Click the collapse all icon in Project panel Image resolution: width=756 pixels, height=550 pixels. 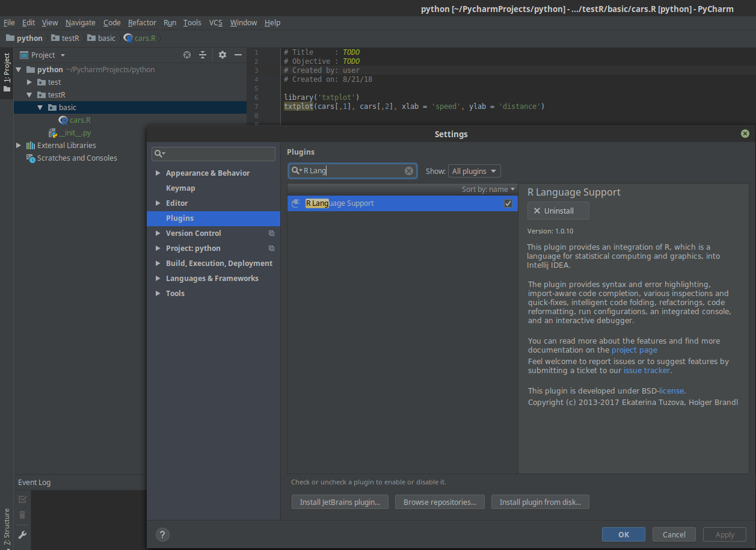point(203,55)
